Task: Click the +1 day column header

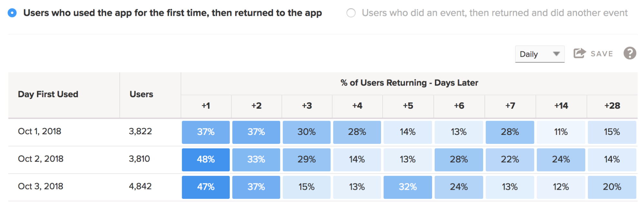Action: coord(206,106)
